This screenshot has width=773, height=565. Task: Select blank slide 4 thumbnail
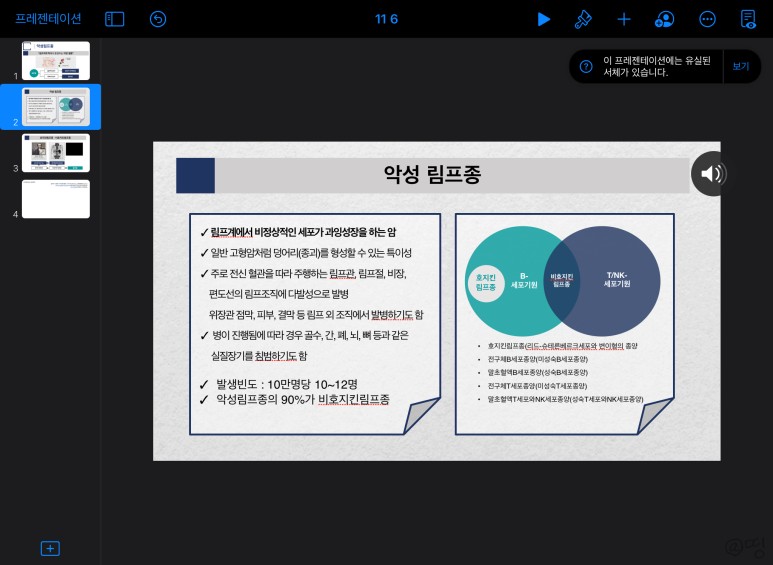coord(56,199)
